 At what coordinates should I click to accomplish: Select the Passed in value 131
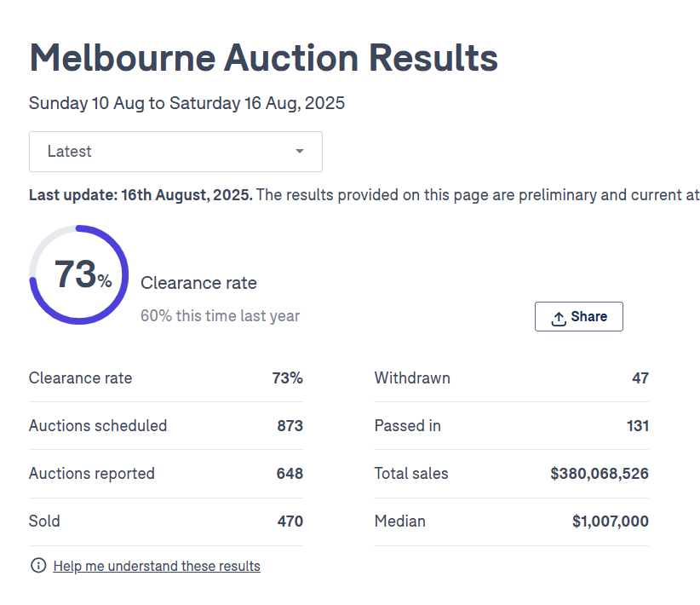tap(637, 426)
